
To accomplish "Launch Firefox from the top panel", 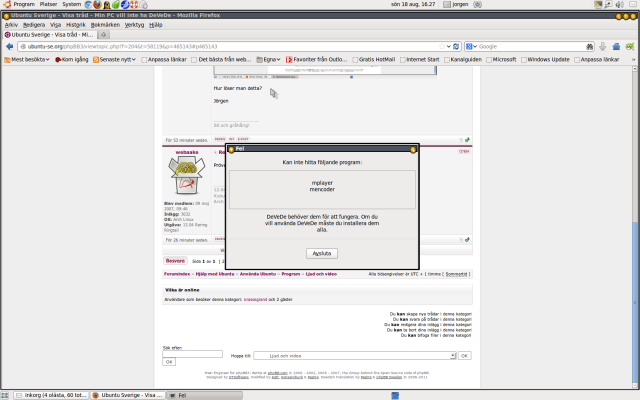I will (97, 5).
